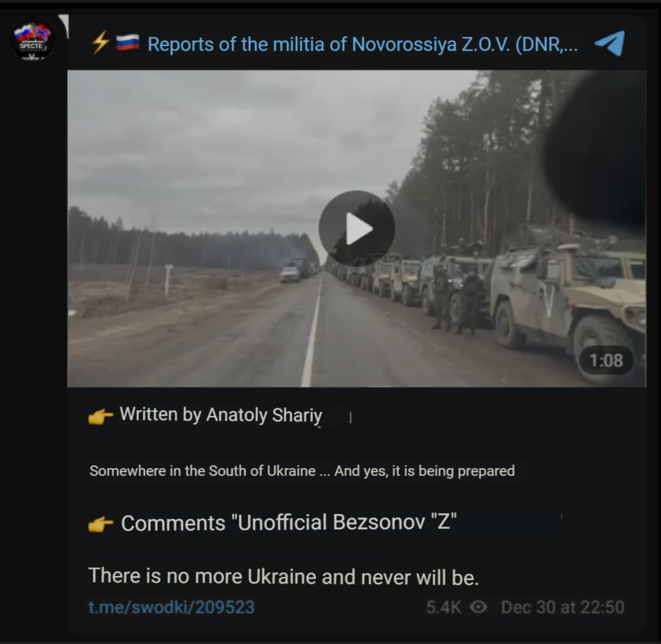
Task: Click the Russian flag emoji in the header
Action: [127, 42]
